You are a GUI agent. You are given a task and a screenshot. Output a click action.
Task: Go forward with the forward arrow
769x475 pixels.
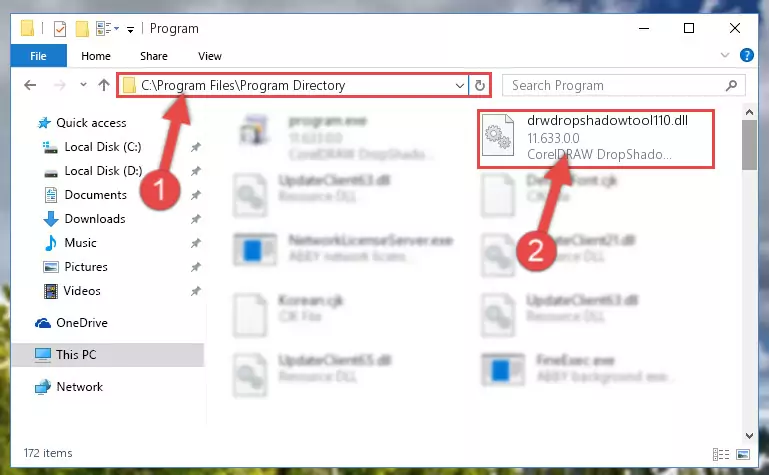click(60, 85)
